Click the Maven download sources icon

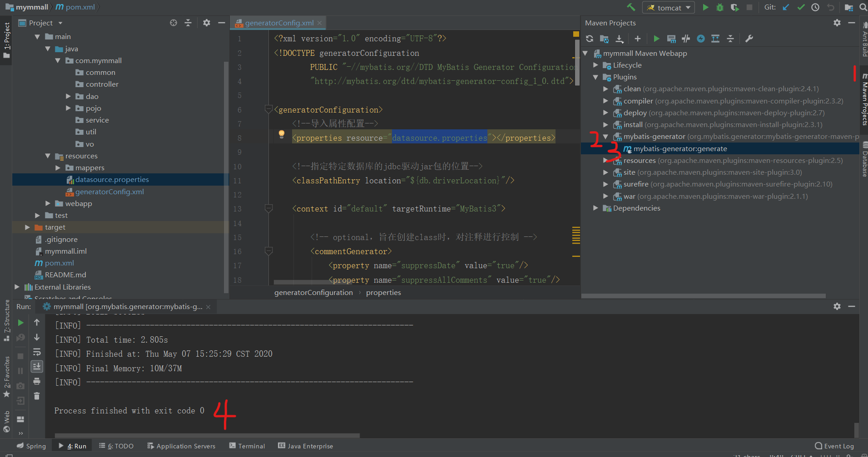pyautogui.click(x=620, y=39)
